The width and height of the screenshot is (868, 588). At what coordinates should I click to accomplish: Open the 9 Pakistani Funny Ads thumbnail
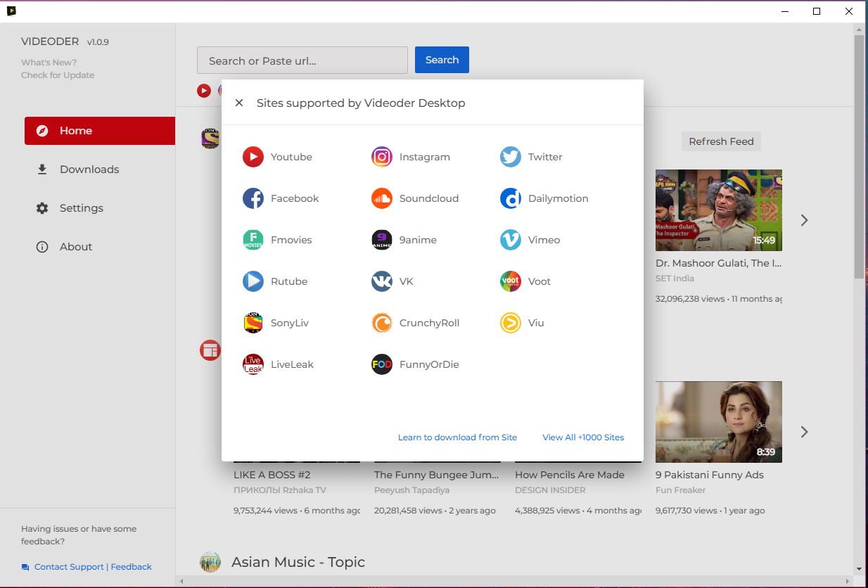point(718,422)
